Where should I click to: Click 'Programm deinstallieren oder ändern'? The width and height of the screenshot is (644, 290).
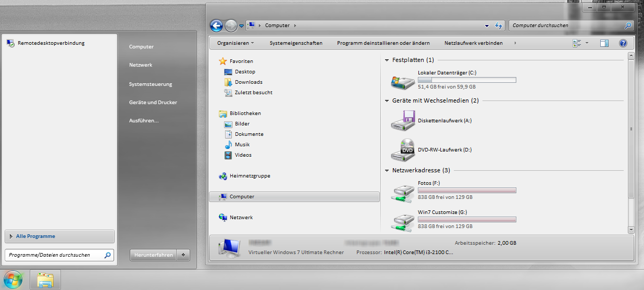coord(383,43)
